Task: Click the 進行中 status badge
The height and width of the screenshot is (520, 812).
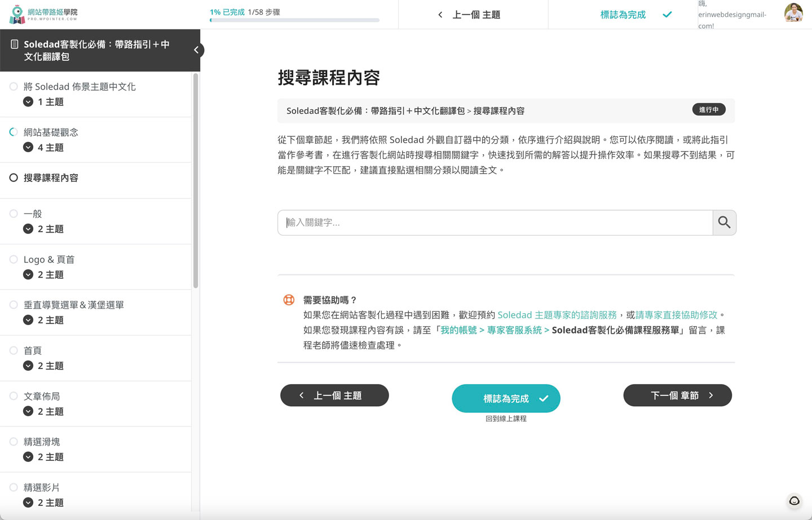Action: [x=709, y=110]
